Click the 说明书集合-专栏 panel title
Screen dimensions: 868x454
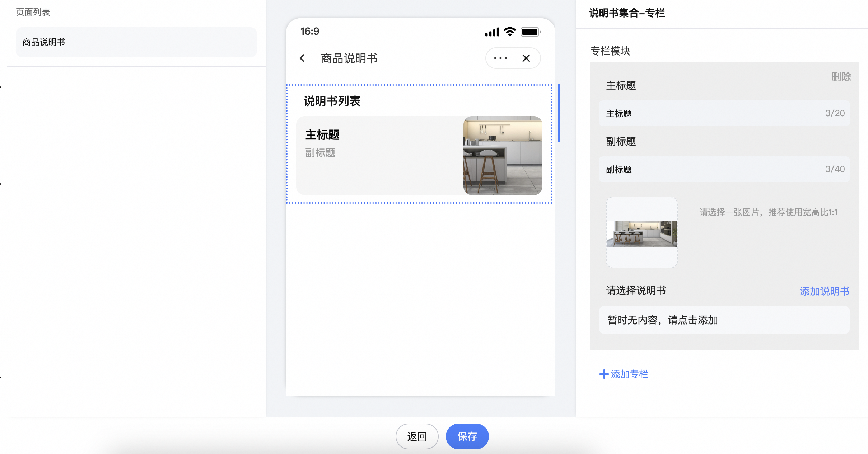pyautogui.click(x=627, y=13)
